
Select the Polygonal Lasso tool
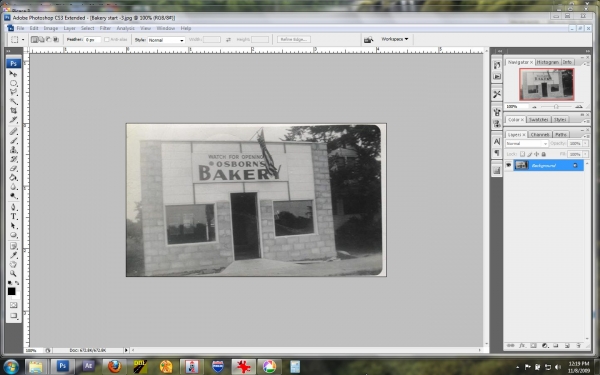pos(13,92)
